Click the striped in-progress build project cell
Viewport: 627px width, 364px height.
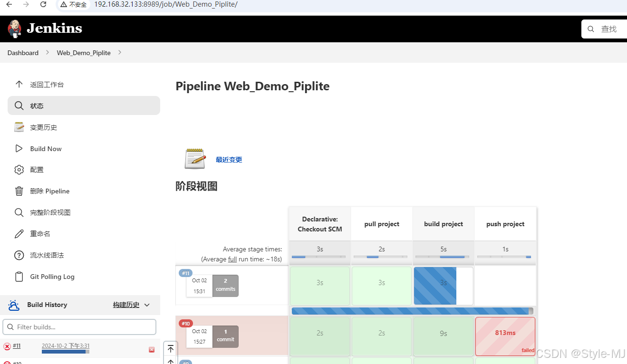click(444, 286)
